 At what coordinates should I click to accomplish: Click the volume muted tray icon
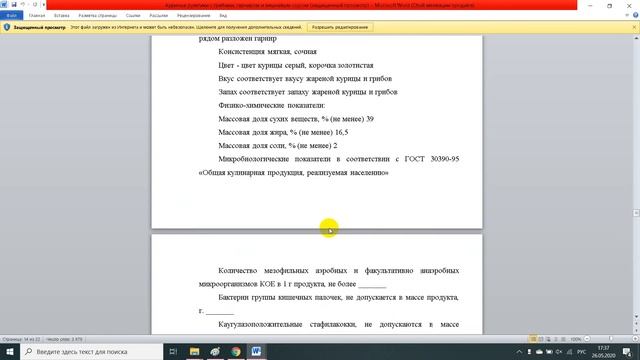click(x=559, y=352)
